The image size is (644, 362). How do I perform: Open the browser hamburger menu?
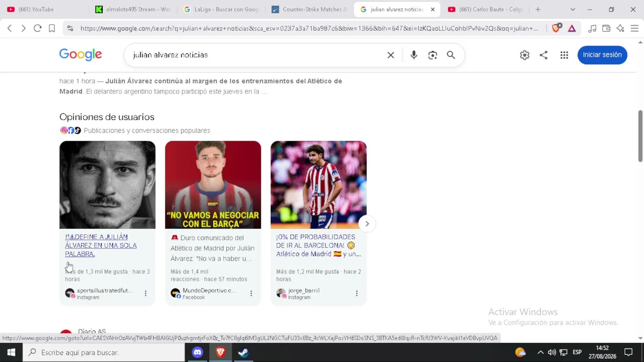(x=634, y=28)
